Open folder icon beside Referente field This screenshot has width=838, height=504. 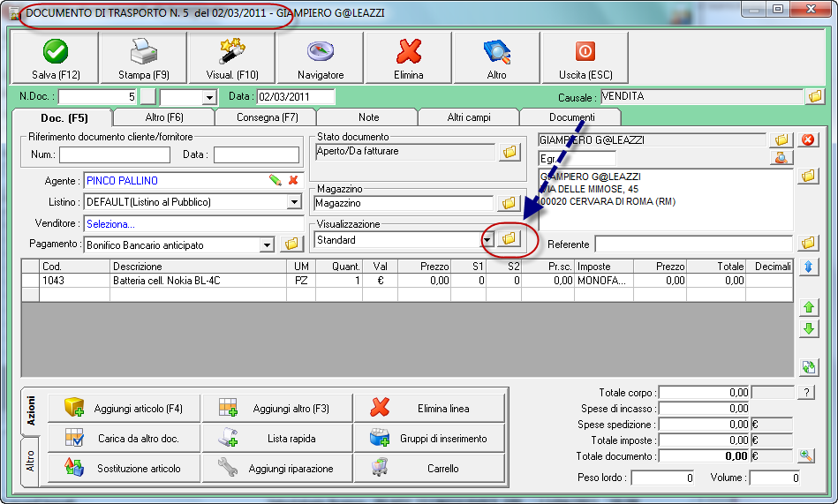coord(809,244)
